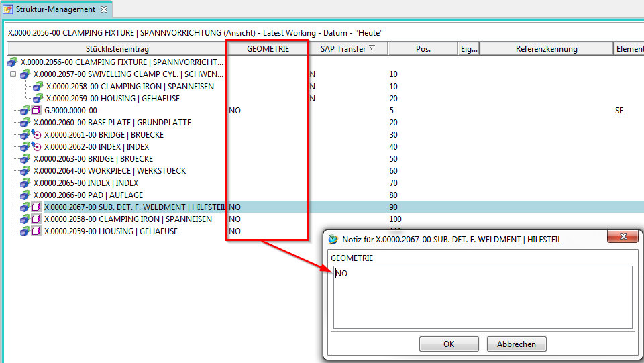Viewport: 644px width, 363px height.
Task: Click the part icon beside BASE PLATE
Action: pyautogui.click(x=25, y=123)
